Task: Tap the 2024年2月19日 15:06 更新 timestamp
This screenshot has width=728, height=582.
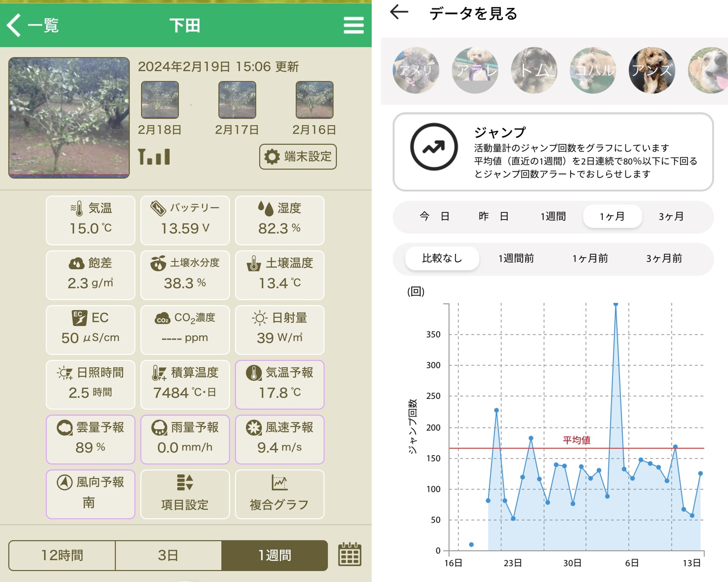Action: pyautogui.click(x=218, y=67)
